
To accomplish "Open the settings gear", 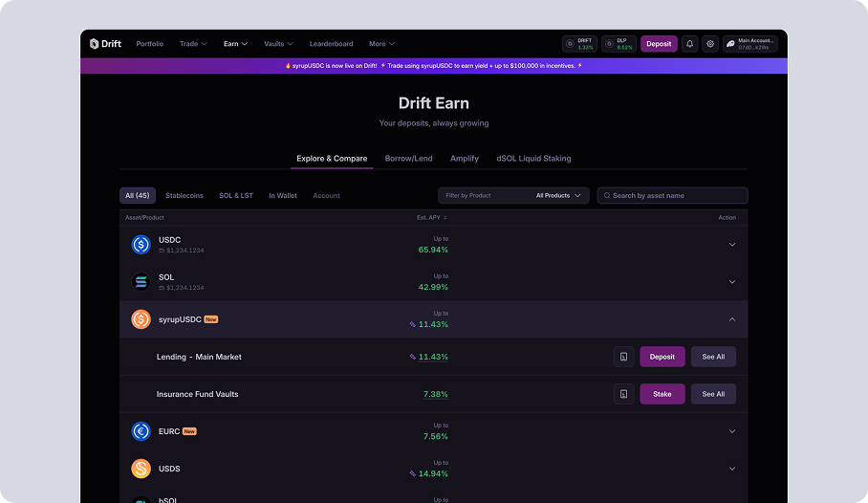I will [710, 44].
